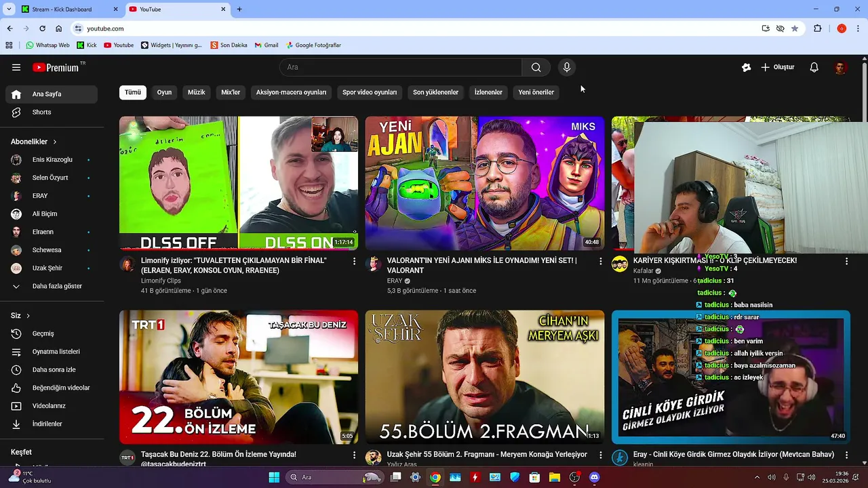868x488 pixels.
Task: Open the Chrome three-dot menu
Action: [859, 28]
